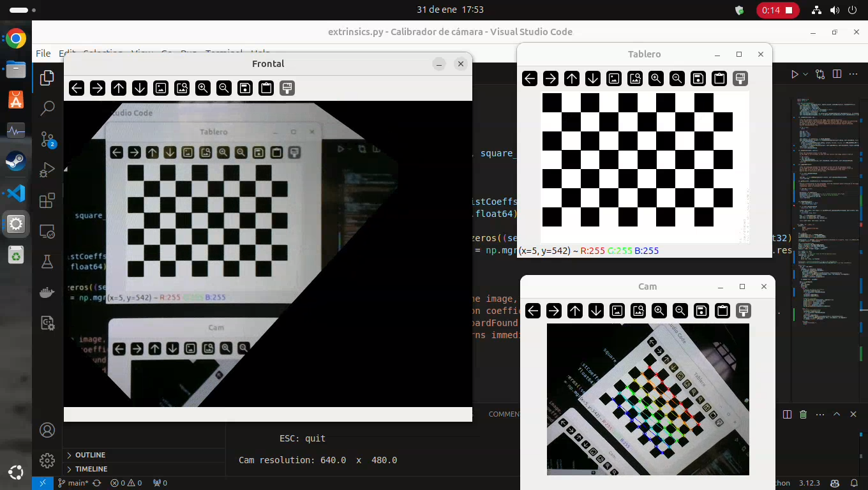
Task: Pan left in the Frontal window
Action: [x=77, y=88]
